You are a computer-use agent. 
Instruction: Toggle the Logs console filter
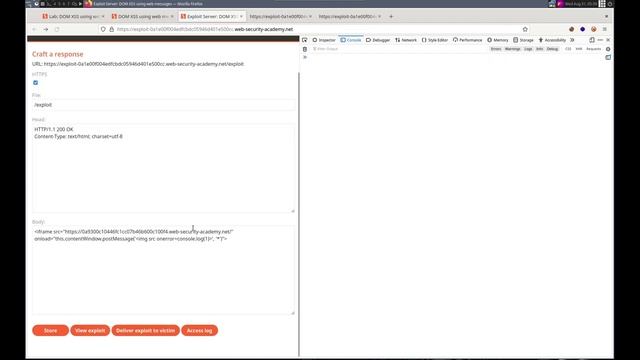coord(528,49)
